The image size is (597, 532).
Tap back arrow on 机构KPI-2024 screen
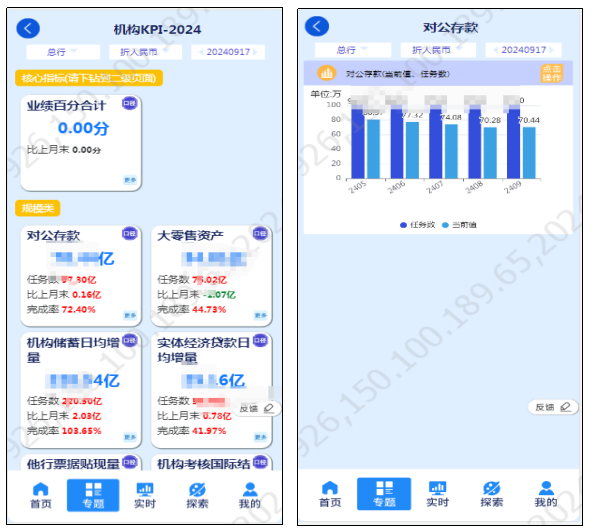(28, 29)
